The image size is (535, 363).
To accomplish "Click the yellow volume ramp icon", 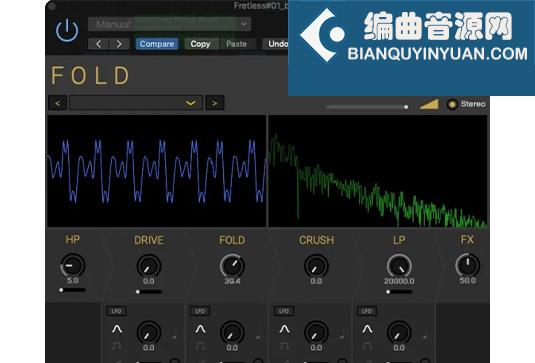I will pyautogui.click(x=429, y=104).
